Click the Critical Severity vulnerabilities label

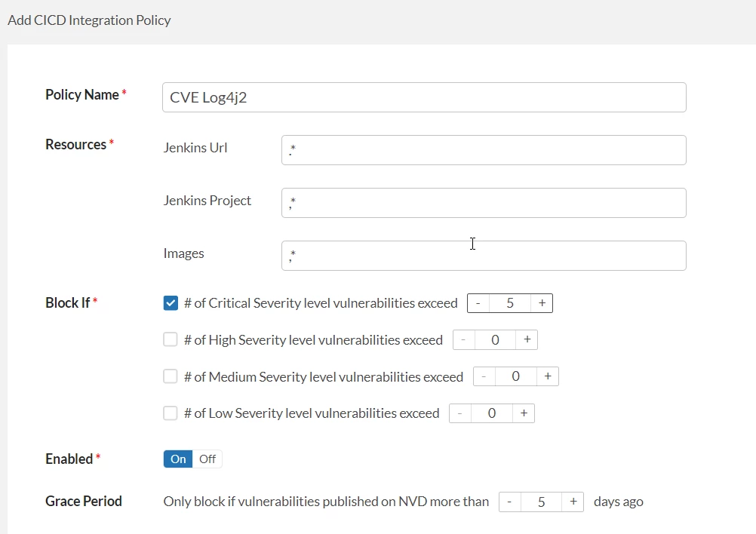tap(321, 303)
